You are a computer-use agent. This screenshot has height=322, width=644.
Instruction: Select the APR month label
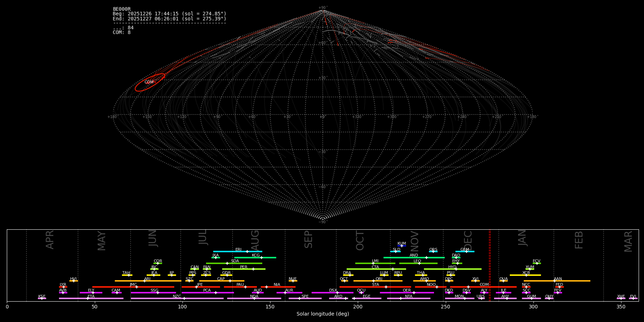(50, 240)
